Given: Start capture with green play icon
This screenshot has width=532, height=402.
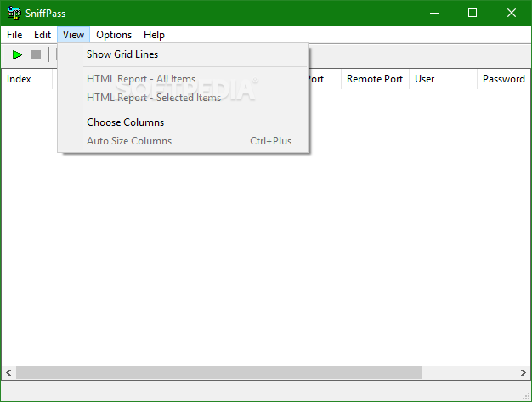Looking at the screenshot, I should 17,54.
